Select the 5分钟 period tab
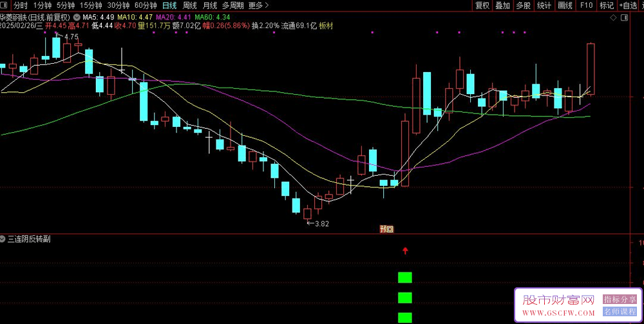The image size is (644, 324). [65, 5]
